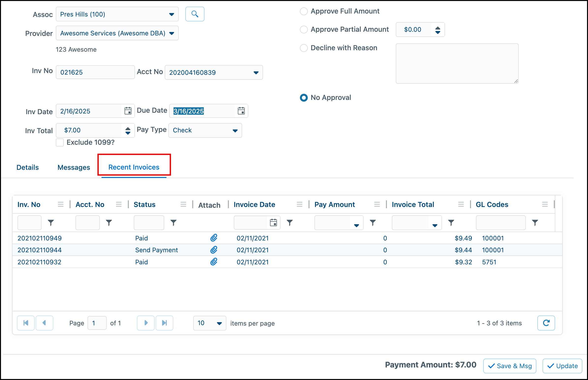Viewport: 588px width, 380px height.
Task: Switch to the Details tab
Action: click(28, 167)
